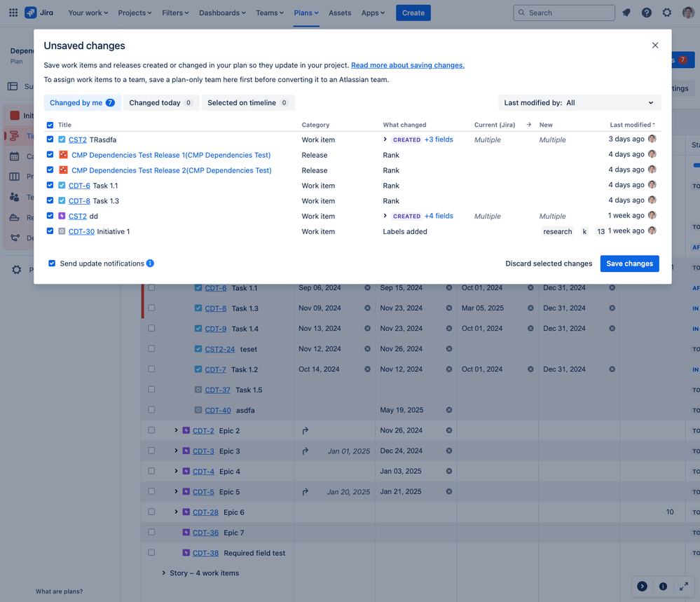Click the rollup arrow icon in Epic 2 row

[306, 430]
